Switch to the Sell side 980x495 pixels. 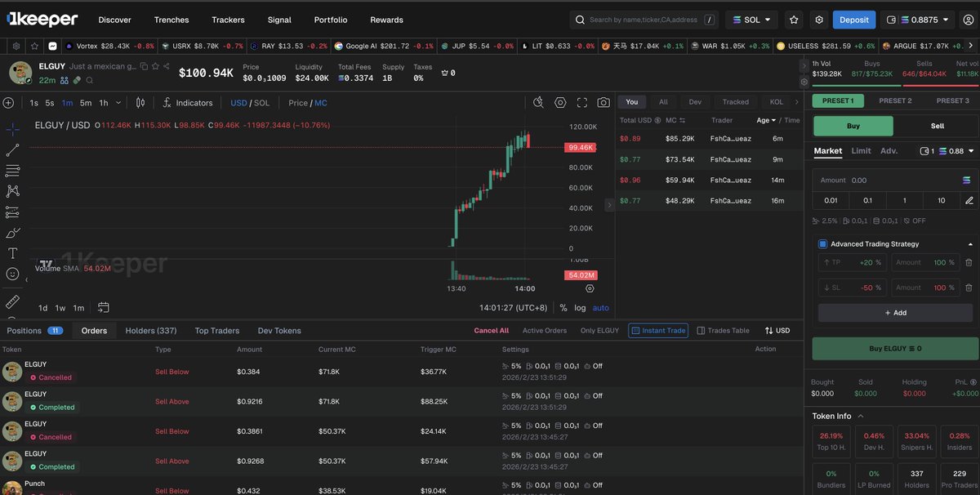point(937,126)
